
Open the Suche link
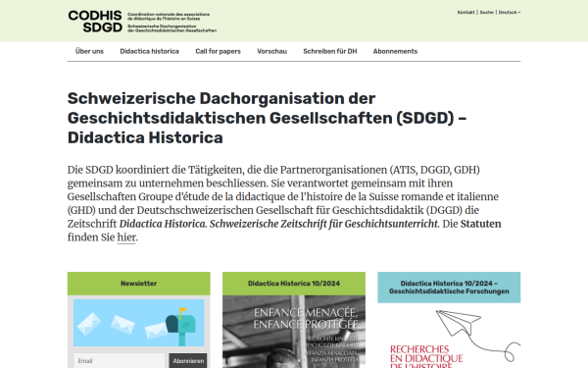click(486, 13)
